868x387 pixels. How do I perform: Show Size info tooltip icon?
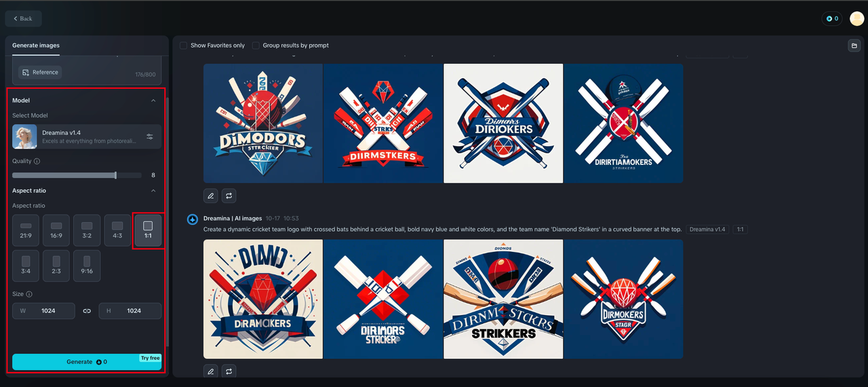coord(29,294)
